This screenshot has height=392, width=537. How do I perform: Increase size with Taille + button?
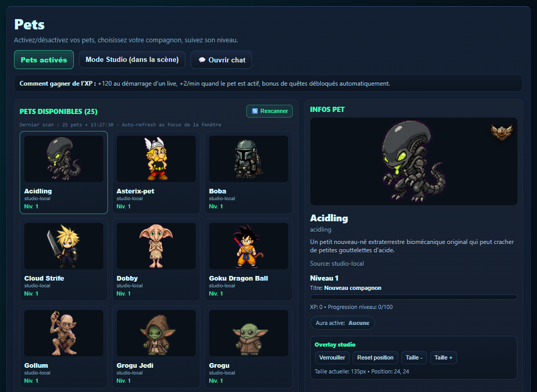pyautogui.click(x=444, y=357)
